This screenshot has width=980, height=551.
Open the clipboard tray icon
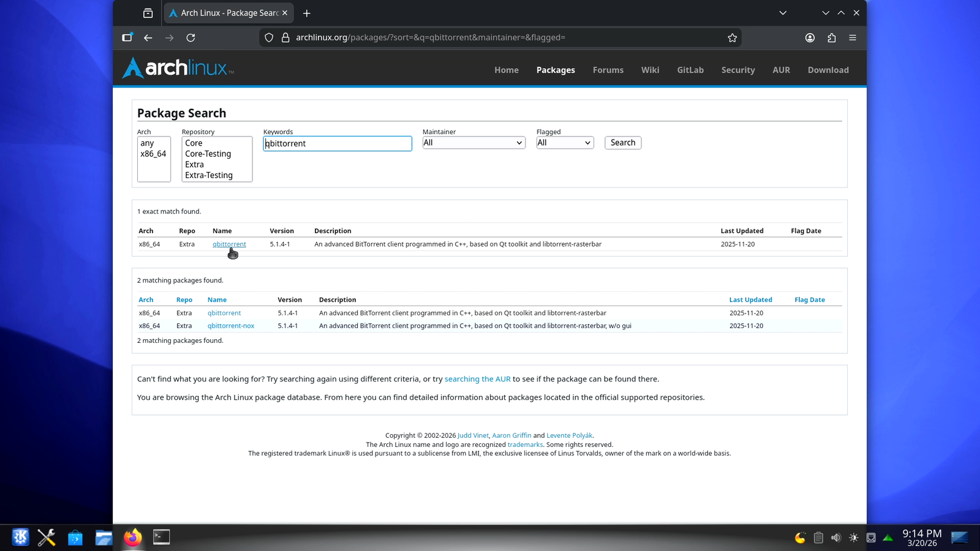tap(818, 538)
